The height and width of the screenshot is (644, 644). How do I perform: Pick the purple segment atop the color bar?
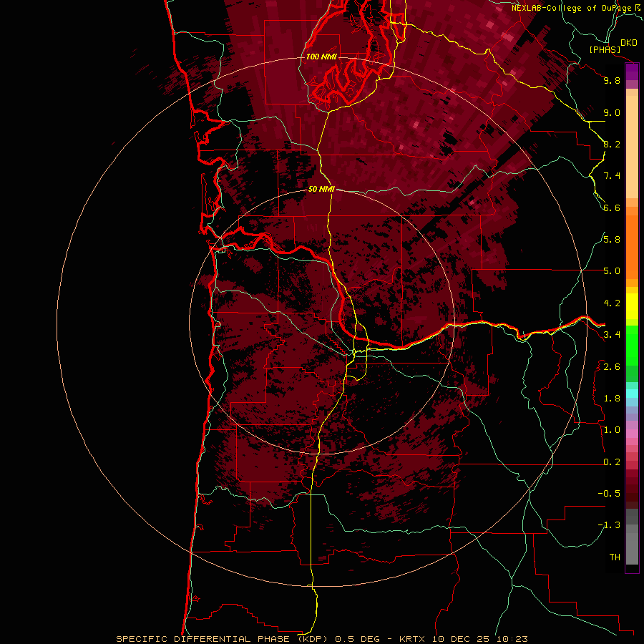click(632, 72)
